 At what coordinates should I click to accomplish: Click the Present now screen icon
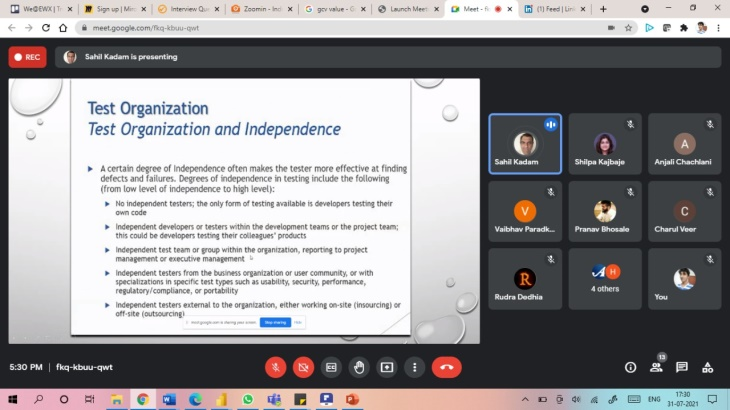tap(387, 367)
